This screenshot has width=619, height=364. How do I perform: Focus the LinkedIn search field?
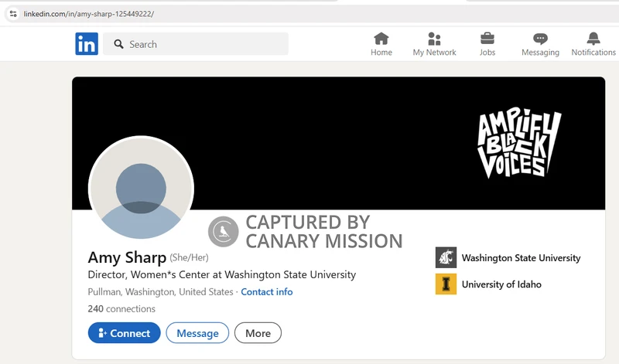point(196,44)
